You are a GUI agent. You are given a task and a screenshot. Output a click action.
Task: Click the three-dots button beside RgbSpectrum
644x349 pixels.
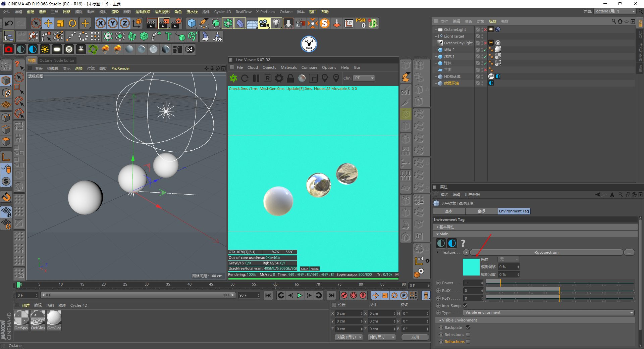point(629,252)
